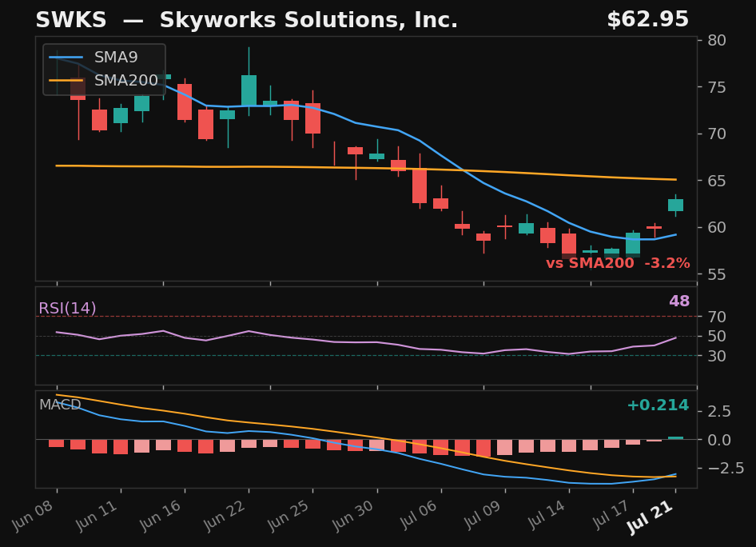This screenshot has width=756, height=547.
Task: Click the green positive MACD histogram bar
Action: click(x=675, y=438)
